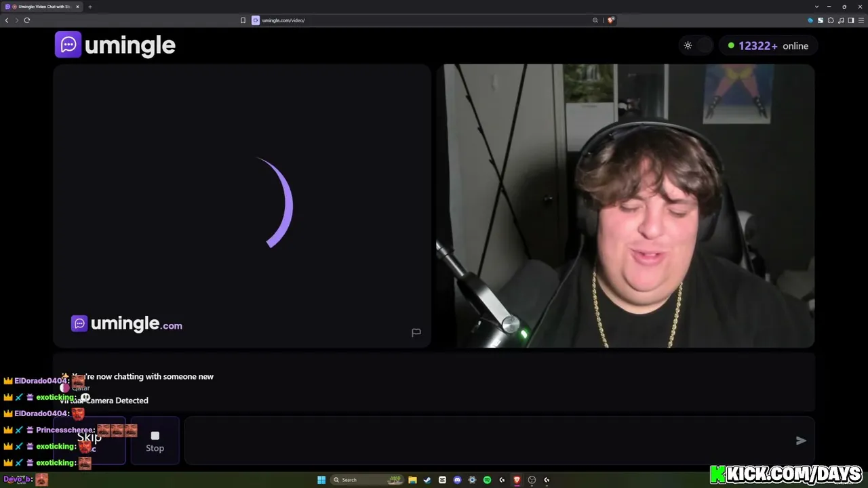Open Settings gear from the taskbar
The width and height of the screenshot is (868, 488).
point(472,480)
